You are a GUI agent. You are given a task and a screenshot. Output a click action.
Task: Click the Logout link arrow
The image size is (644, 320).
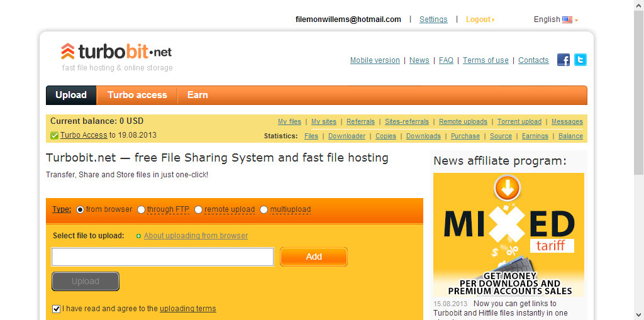(x=493, y=19)
